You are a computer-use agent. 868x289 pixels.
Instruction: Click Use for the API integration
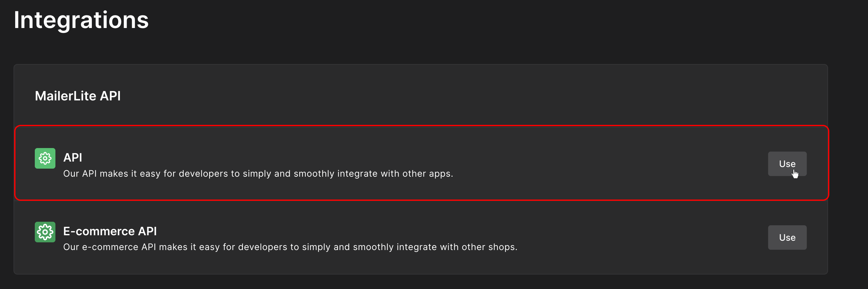(787, 164)
